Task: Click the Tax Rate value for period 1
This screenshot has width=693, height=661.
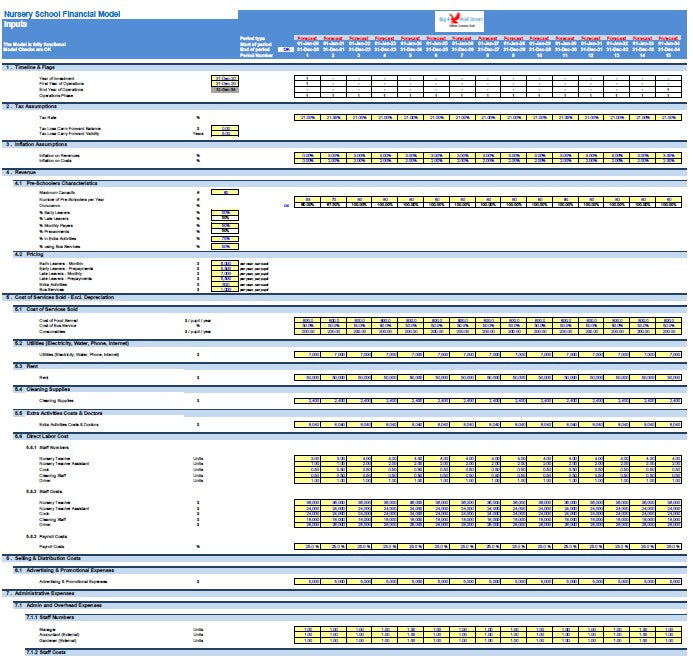Action: click(309, 117)
